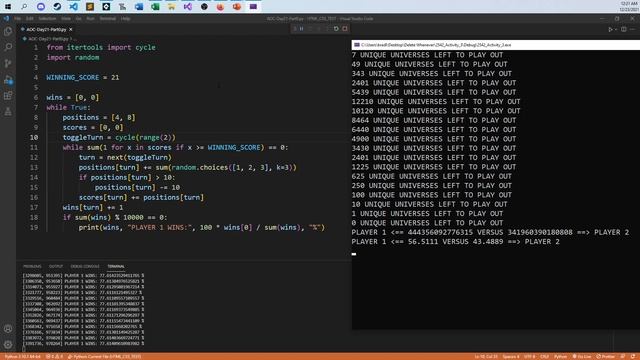640x360 pixels.
Task: Click the print statement on line 19
Action: [202, 228]
